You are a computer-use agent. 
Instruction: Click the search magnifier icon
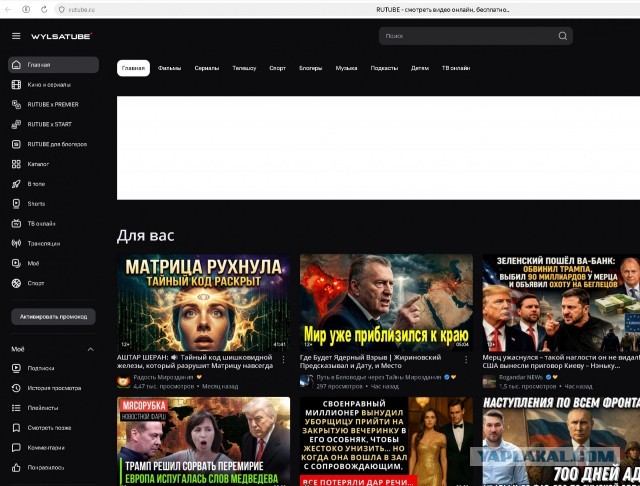[x=562, y=36]
